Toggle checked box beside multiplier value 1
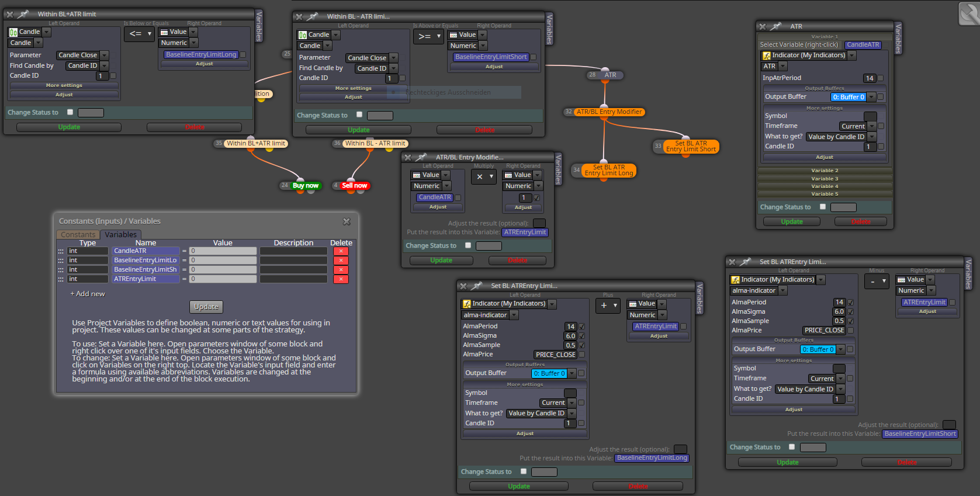The image size is (980, 496). click(x=537, y=198)
